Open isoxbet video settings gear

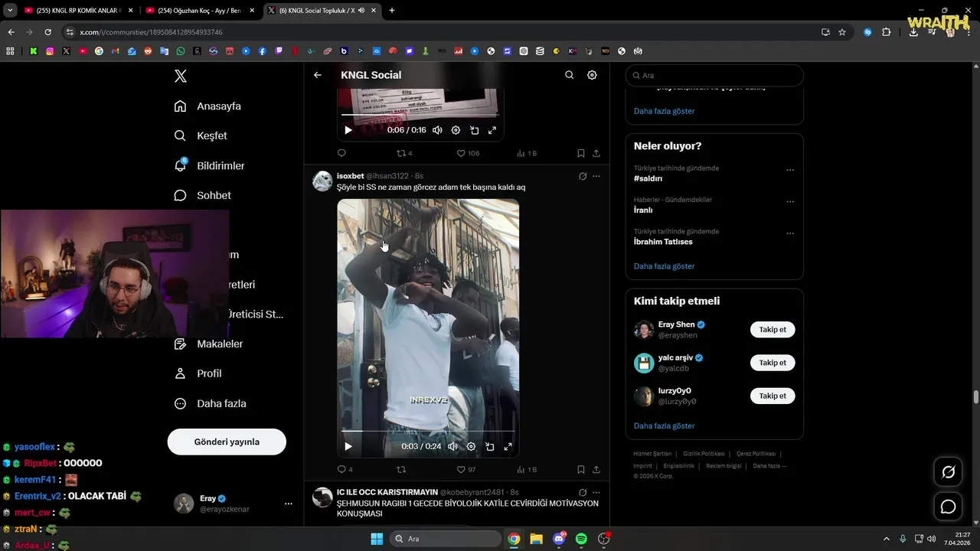coord(471,446)
